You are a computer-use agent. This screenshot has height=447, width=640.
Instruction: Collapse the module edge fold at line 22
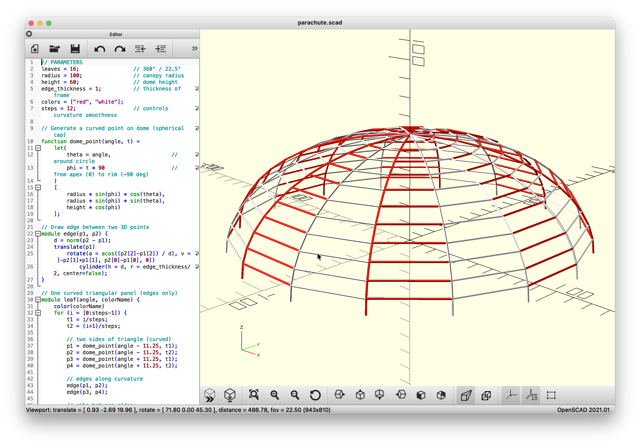pyautogui.click(x=38, y=234)
